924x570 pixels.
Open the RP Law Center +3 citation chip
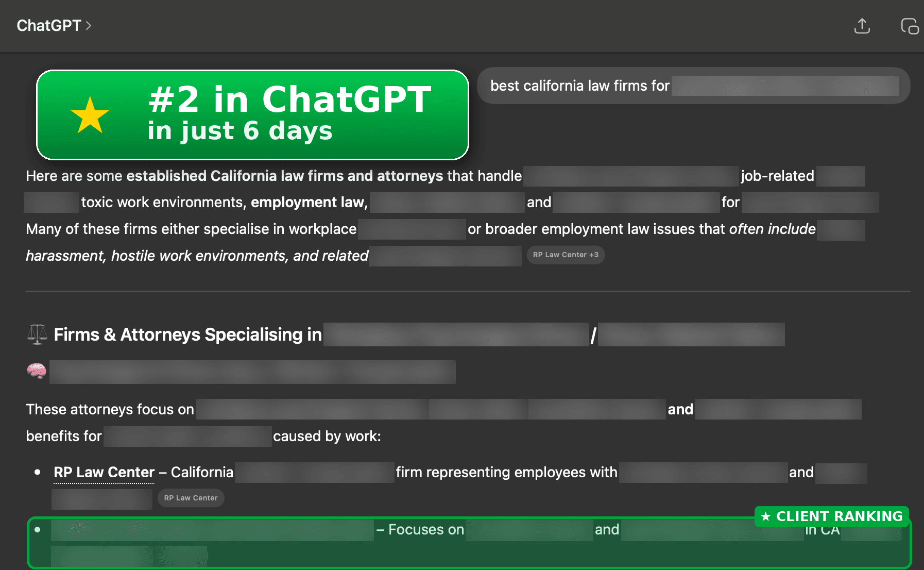[x=566, y=255]
